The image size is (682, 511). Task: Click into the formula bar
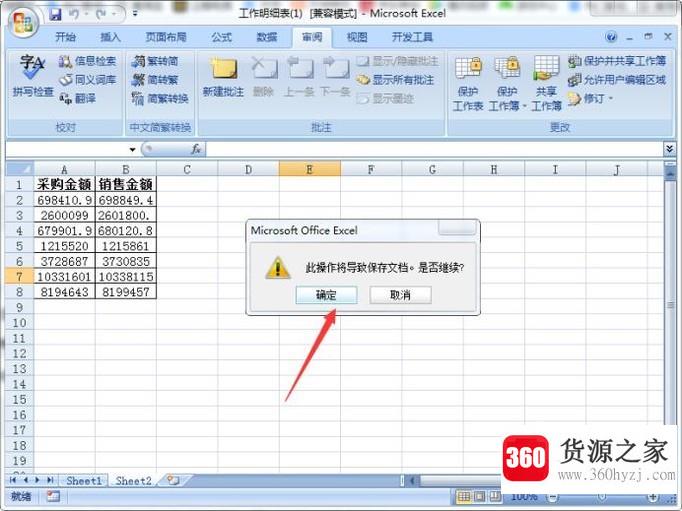[434, 149]
